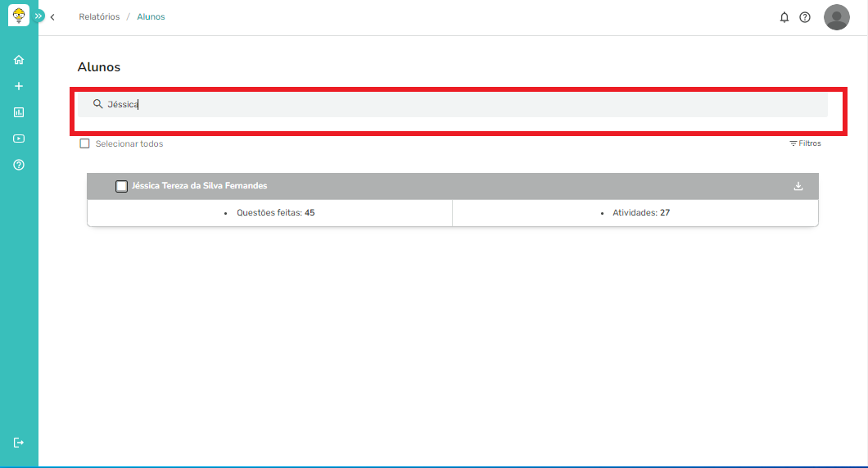The image size is (868, 468).
Task: Click the help icon in the top bar
Action: coord(805,17)
